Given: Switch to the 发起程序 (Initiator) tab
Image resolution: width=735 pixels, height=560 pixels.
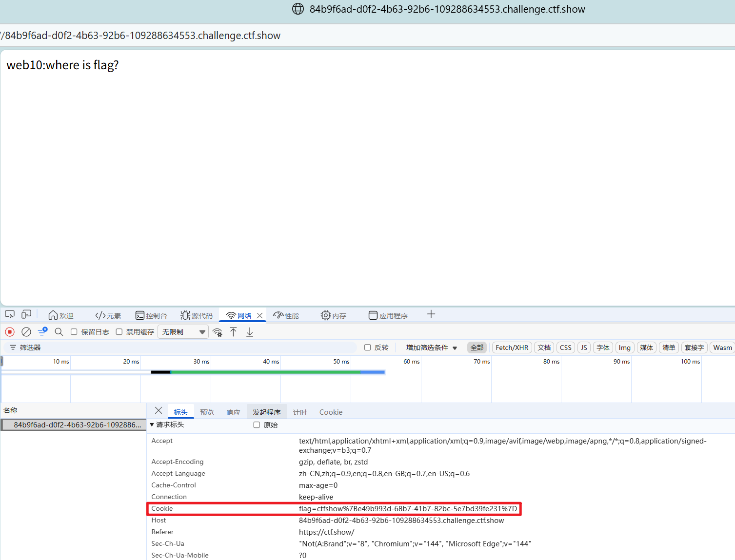Looking at the screenshot, I should point(267,412).
